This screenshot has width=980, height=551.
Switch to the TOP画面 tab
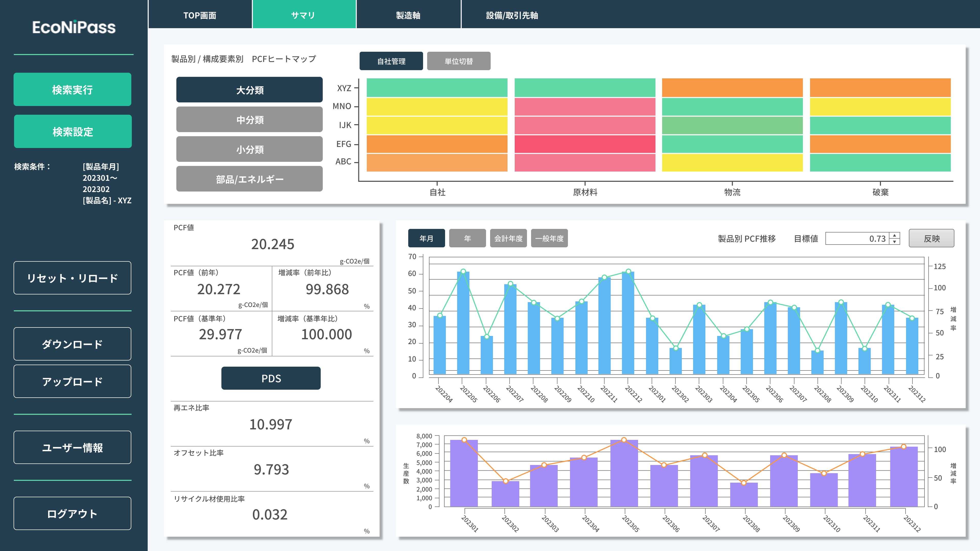tap(200, 15)
